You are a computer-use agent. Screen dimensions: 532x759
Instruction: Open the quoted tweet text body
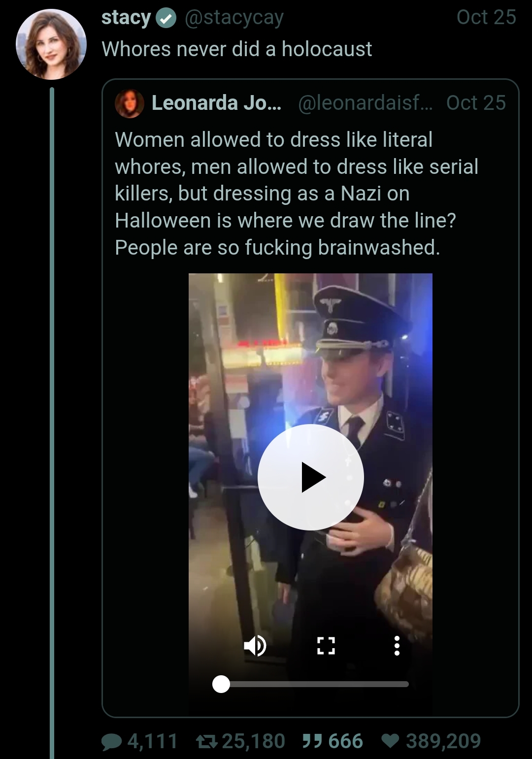[x=296, y=194]
